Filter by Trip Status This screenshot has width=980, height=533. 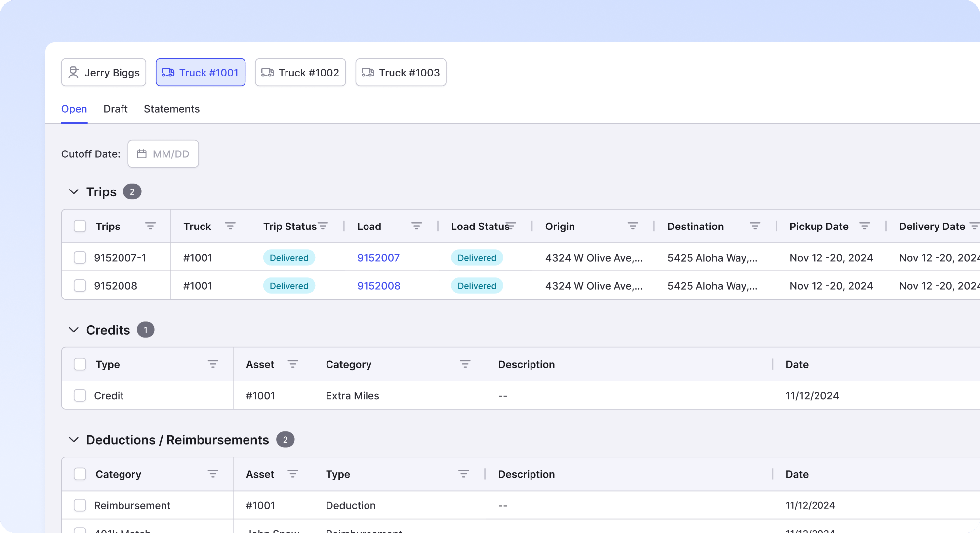click(x=323, y=226)
